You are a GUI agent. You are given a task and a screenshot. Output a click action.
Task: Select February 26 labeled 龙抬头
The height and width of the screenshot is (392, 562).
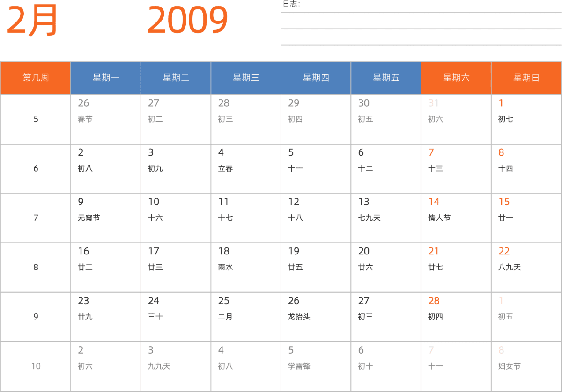click(x=316, y=317)
